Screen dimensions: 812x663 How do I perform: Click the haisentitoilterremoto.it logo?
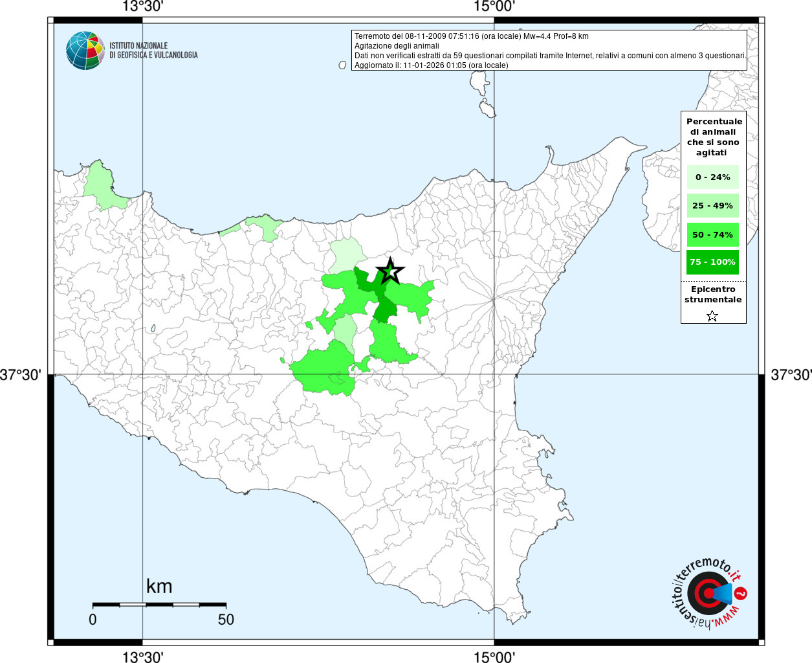point(710,594)
